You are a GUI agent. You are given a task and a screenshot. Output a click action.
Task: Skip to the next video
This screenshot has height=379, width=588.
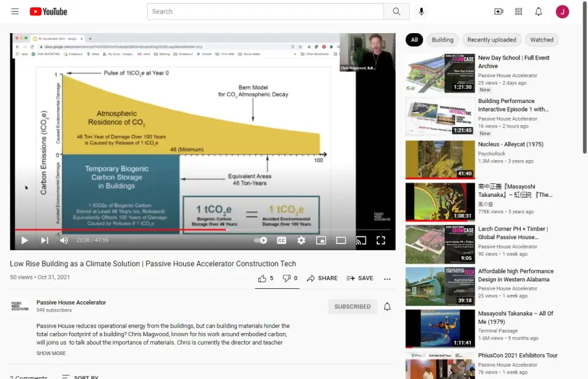tap(45, 240)
